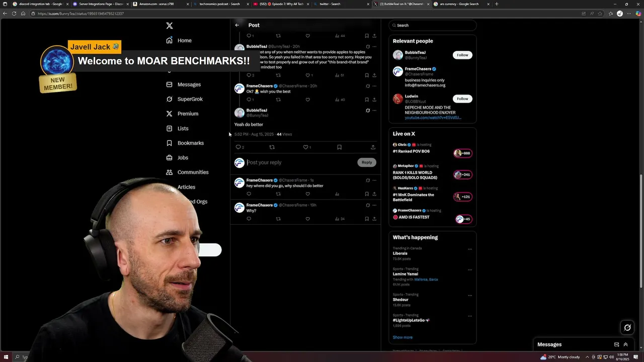Click the SuperGrok icon in sidebar
The height and width of the screenshot is (362, 644).
coord(170,99)
